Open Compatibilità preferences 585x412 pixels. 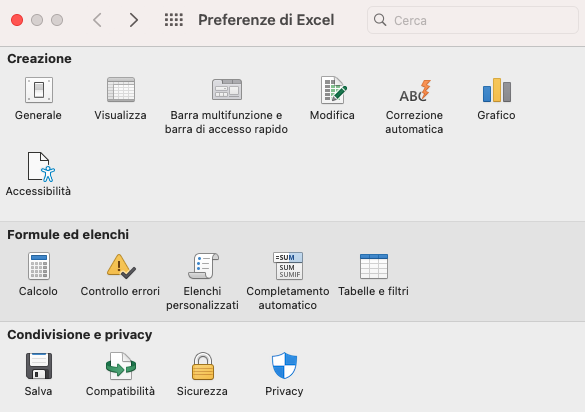coord(121,366)
